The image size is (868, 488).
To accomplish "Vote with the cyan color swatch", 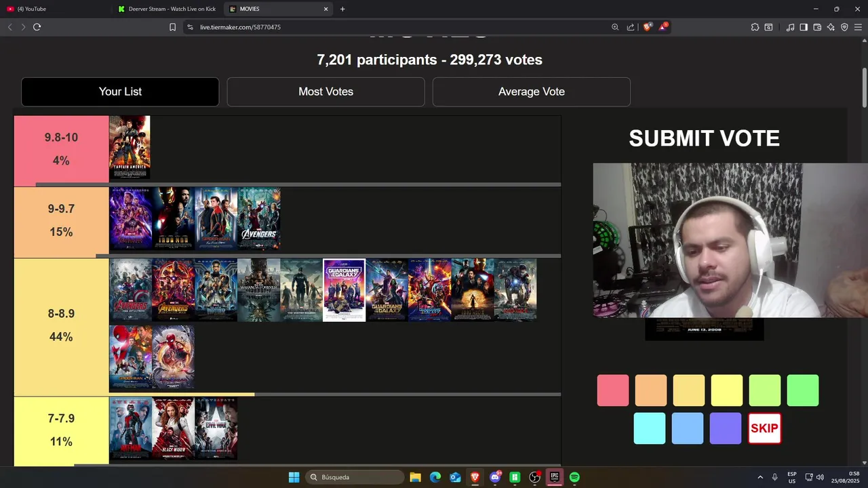I will (650, 428).
